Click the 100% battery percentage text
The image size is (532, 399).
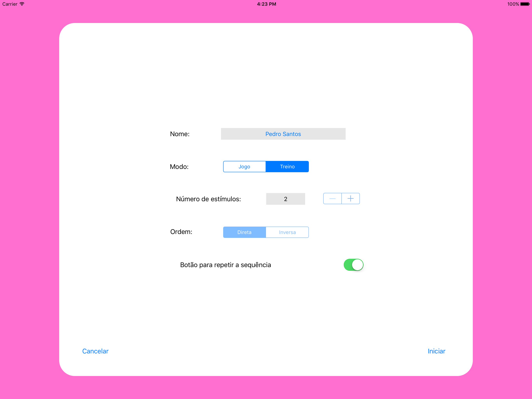513,4
